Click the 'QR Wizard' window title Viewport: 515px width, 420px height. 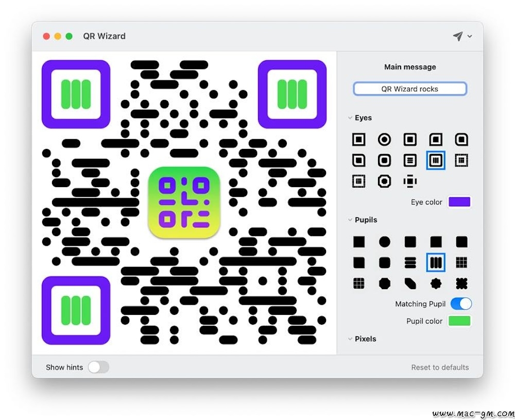[104, 36]
